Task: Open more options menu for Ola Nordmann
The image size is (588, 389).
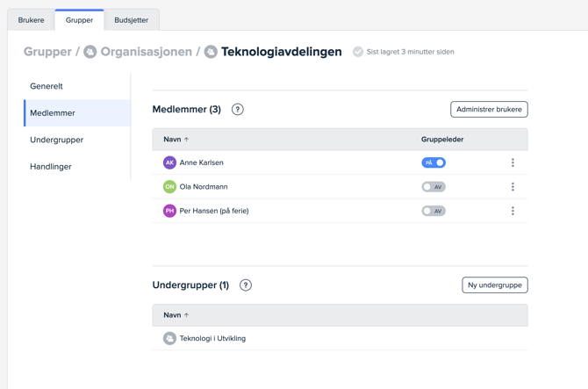Action: pyautogui.click(x=513, y=187)
